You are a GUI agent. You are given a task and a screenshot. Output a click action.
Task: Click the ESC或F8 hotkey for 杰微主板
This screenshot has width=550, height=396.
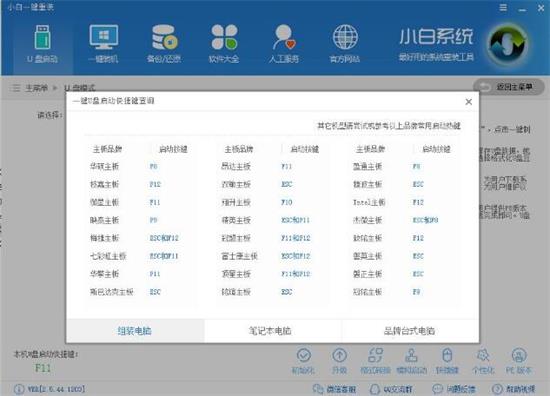[425, 220]
